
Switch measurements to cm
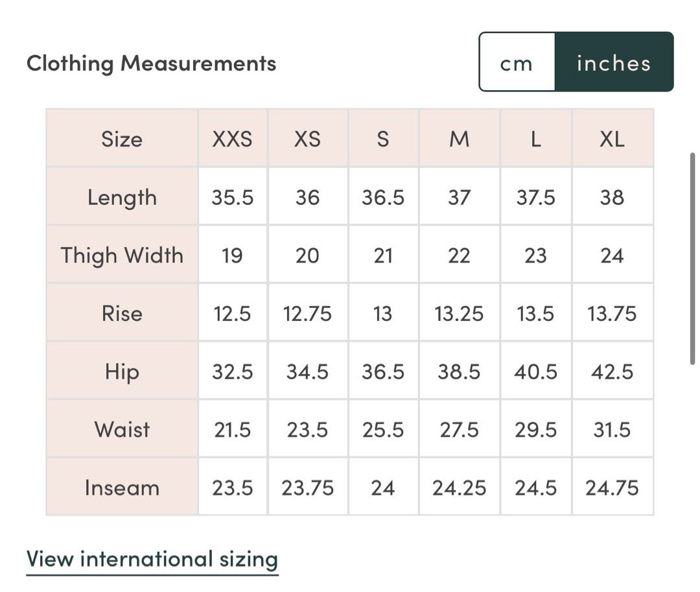(517, 63)
